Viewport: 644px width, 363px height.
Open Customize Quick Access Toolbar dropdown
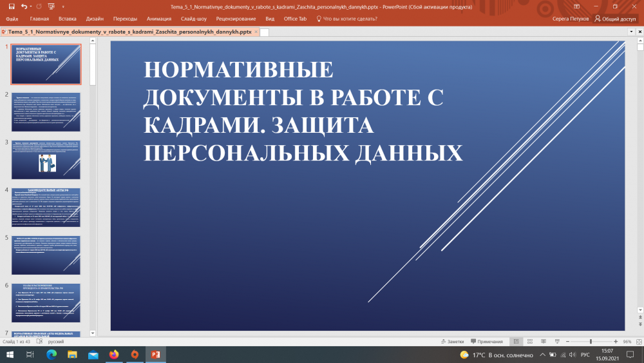coord(63,6)
